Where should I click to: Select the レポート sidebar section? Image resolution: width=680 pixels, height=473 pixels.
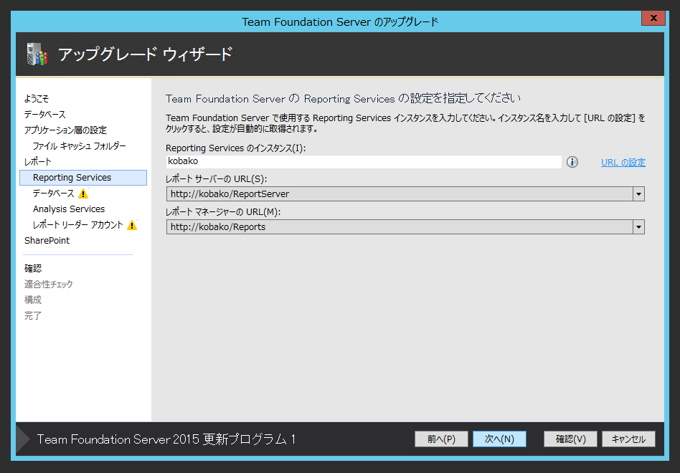tap(38, 162)
